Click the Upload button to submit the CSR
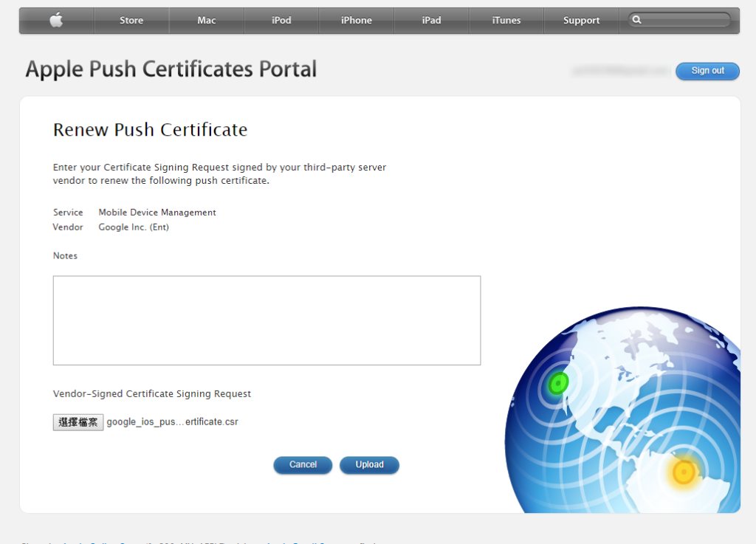 369,465
